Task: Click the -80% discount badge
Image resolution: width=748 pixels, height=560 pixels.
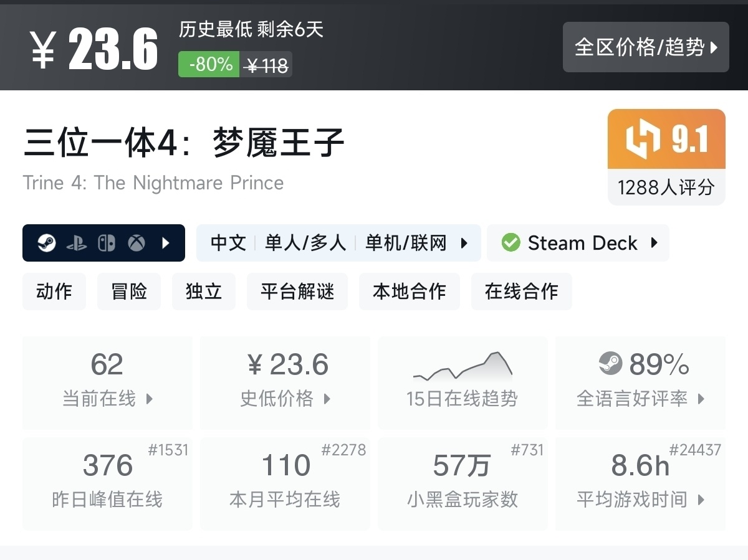Action: point(209,64)
